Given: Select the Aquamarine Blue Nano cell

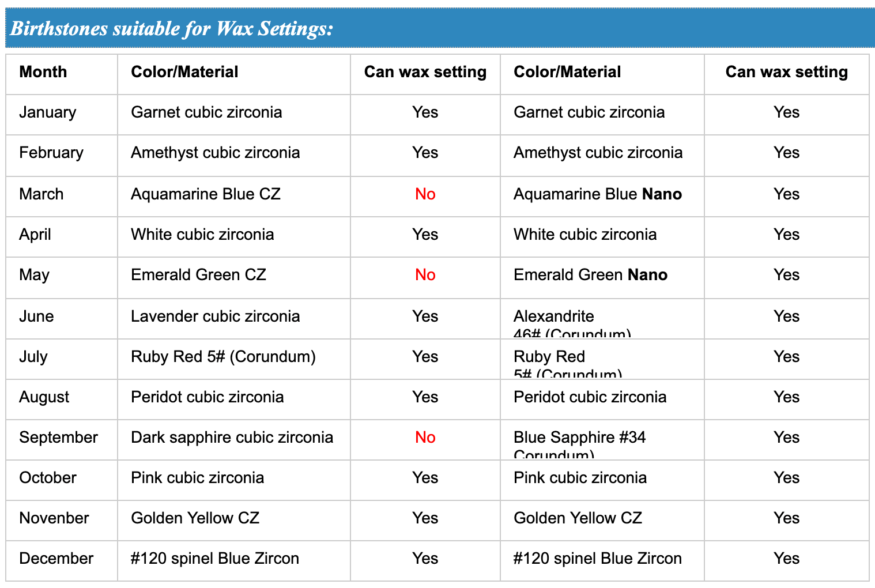Looking at the screenshot, I should 598,194.
